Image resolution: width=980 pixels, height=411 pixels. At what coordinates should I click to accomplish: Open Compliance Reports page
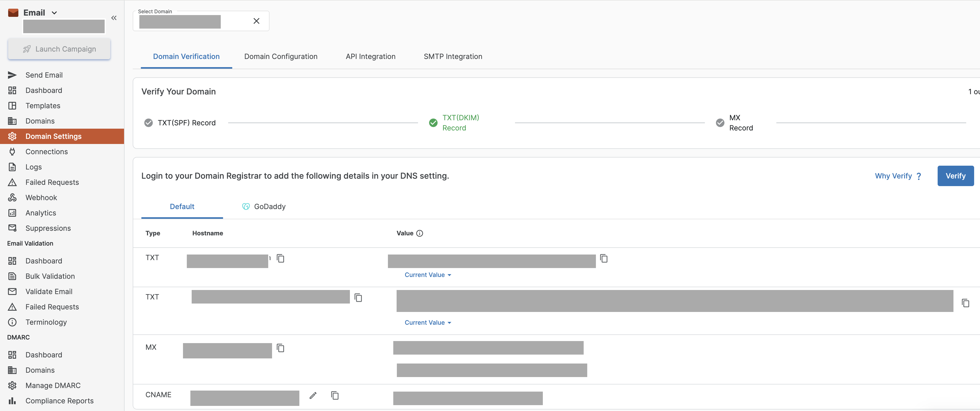(62, 401)
